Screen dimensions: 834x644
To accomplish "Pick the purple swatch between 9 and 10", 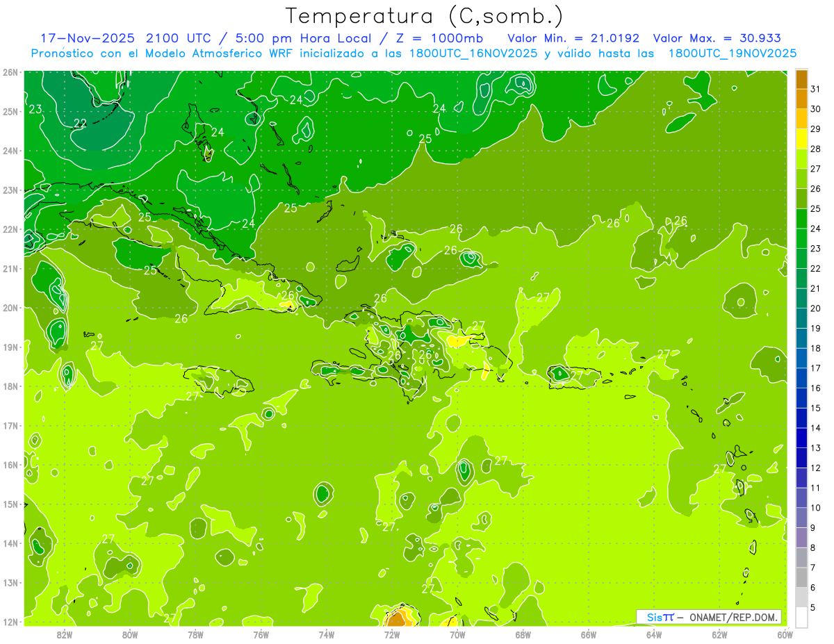I will tap(801, 518).
